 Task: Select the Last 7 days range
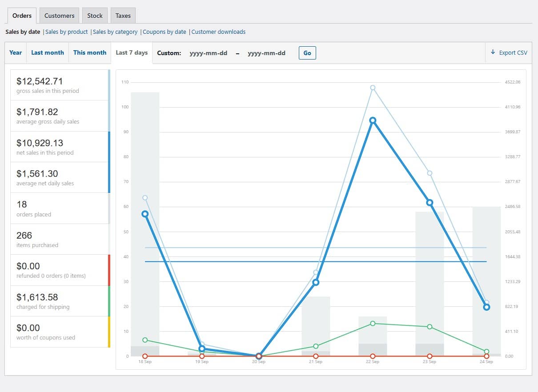132,52
